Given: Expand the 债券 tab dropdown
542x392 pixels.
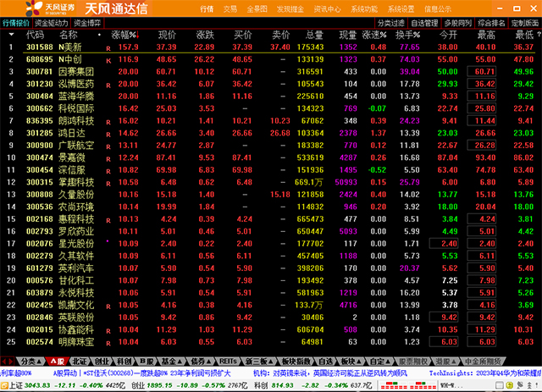Looking at the screenshot, I should (209, 362).
